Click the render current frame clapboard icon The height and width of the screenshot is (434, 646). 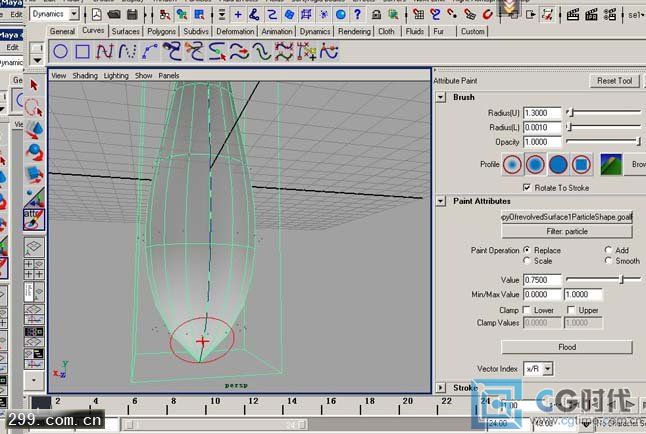pos(573,15)
